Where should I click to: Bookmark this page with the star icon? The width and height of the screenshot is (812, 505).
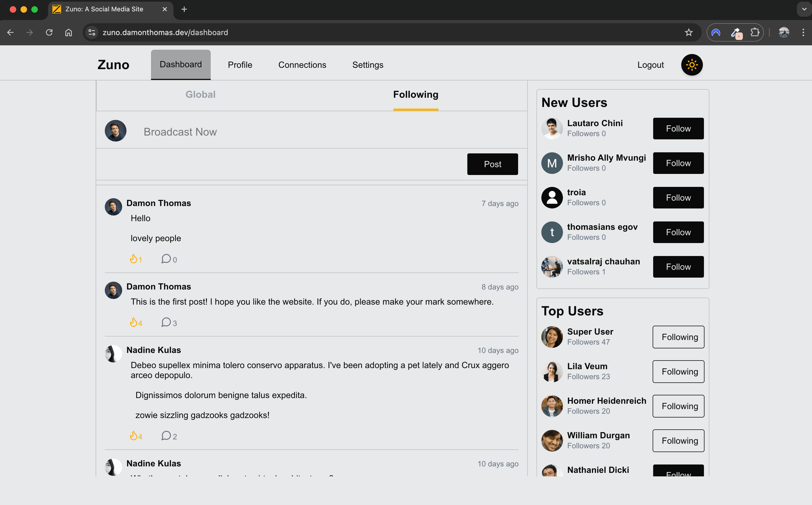point(688,32)
